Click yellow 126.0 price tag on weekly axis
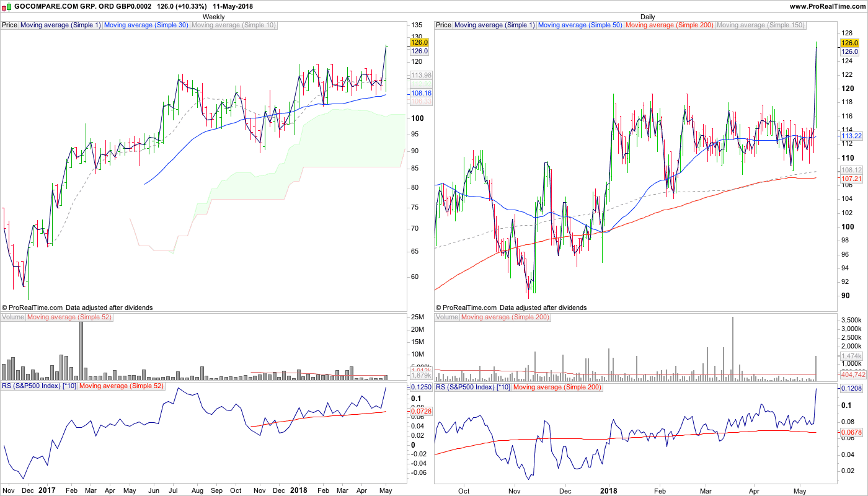868x496 pixels. [x=420, y=43]
